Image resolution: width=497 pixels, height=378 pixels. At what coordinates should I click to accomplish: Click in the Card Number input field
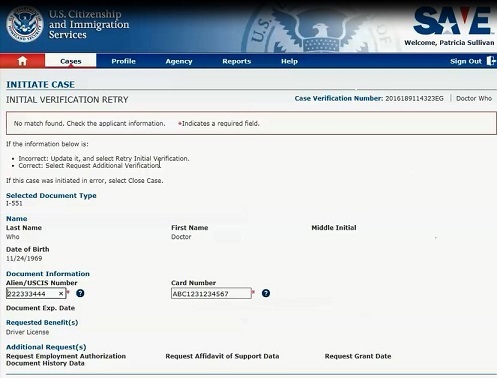tap(211, 293)
